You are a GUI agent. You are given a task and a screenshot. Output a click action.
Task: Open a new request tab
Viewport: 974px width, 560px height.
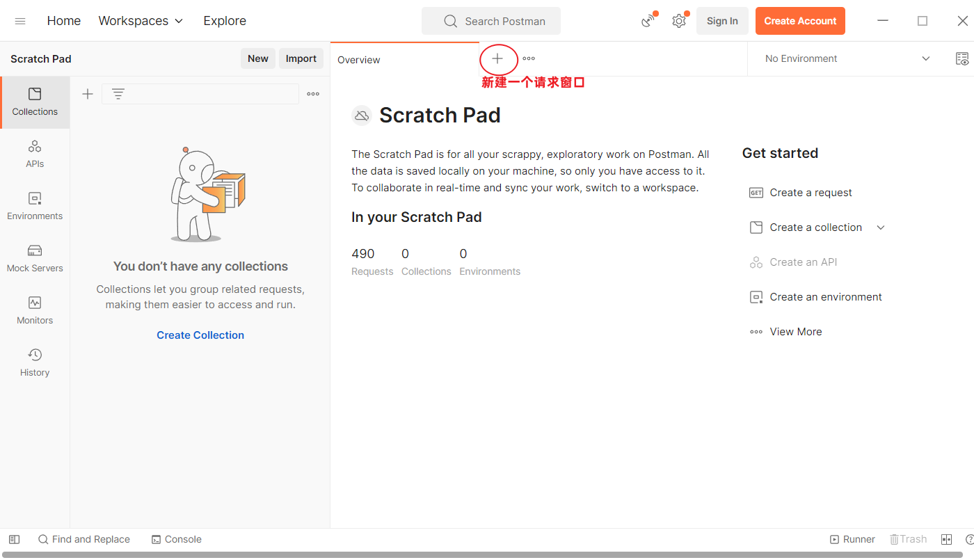(x=497, y=59)
